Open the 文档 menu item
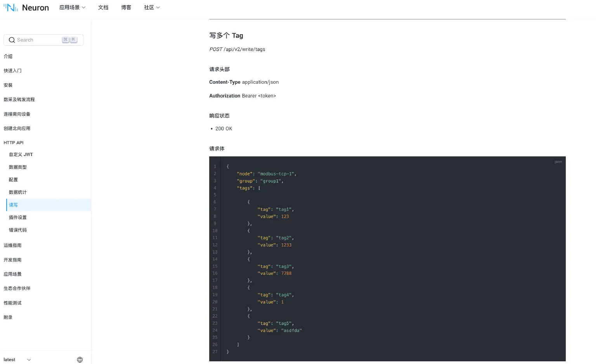 click(x=103, y=7)
